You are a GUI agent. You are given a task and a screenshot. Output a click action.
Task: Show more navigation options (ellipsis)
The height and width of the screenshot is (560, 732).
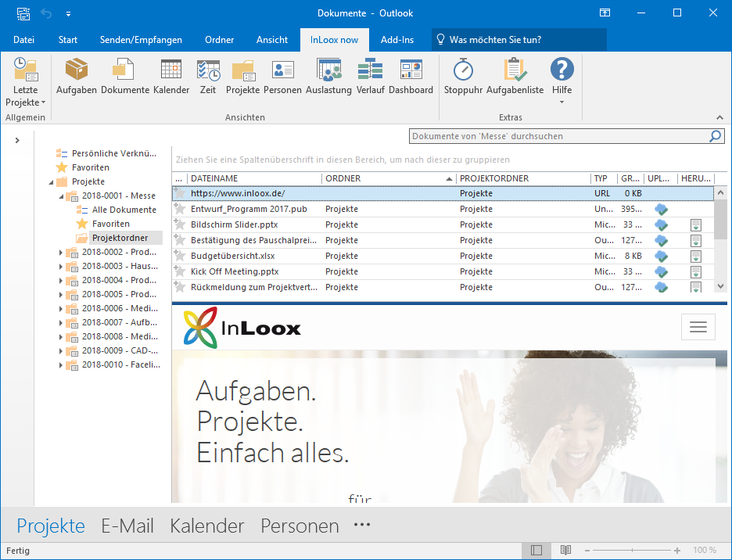tap(362, 525)
